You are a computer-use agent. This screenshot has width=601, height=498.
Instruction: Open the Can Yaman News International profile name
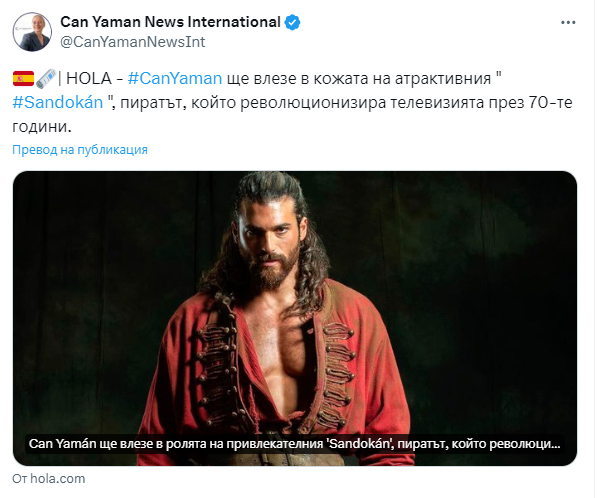171,22
